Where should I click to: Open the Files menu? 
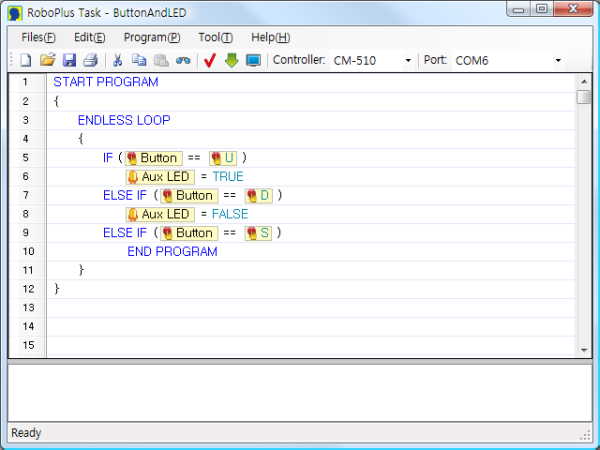pyautogui.click(x=38, y=37)
